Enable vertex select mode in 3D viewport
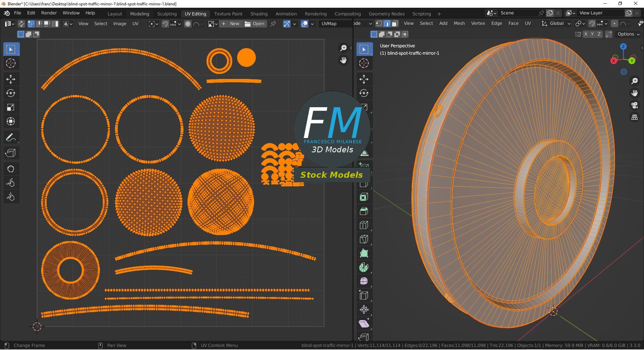Screen dimensions: 644x350 [x=379, y=24]
